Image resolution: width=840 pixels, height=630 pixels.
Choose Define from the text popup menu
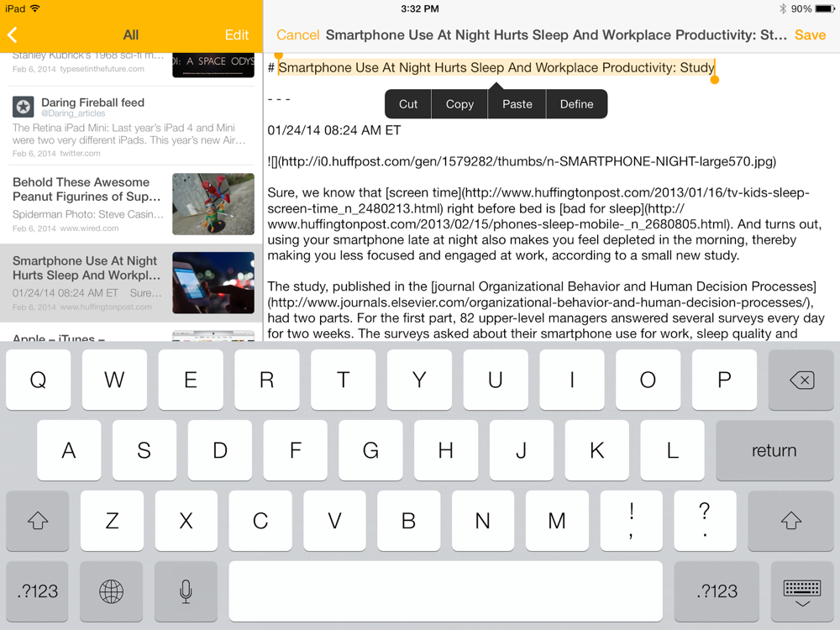tap(576, 104)
